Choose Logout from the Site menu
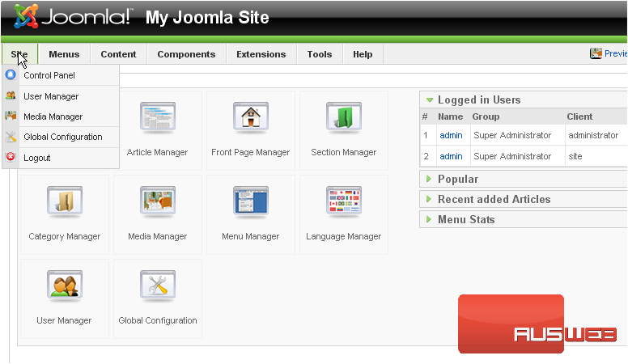 click(37, 158)
